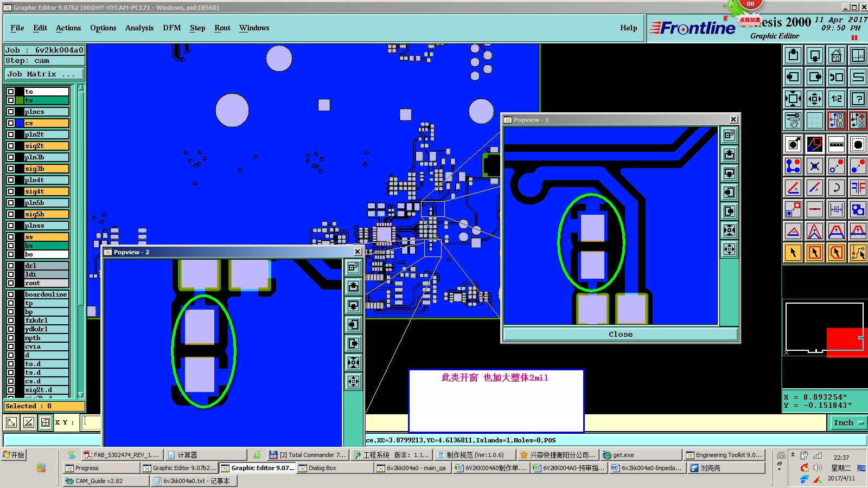Click the rotate arc arrow icon
Screen dimensions: 868x488
tap(837, 188)
